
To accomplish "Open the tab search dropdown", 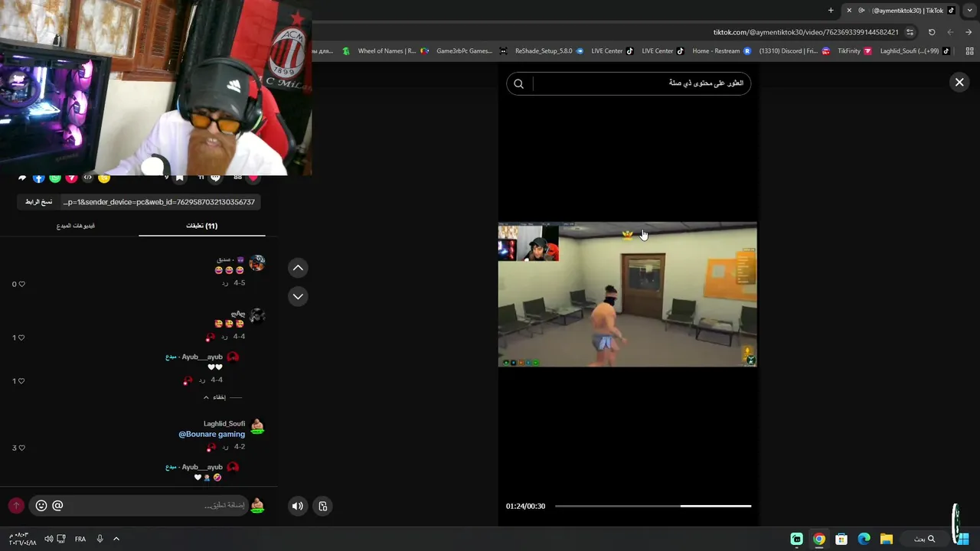I will click(970, 10).
